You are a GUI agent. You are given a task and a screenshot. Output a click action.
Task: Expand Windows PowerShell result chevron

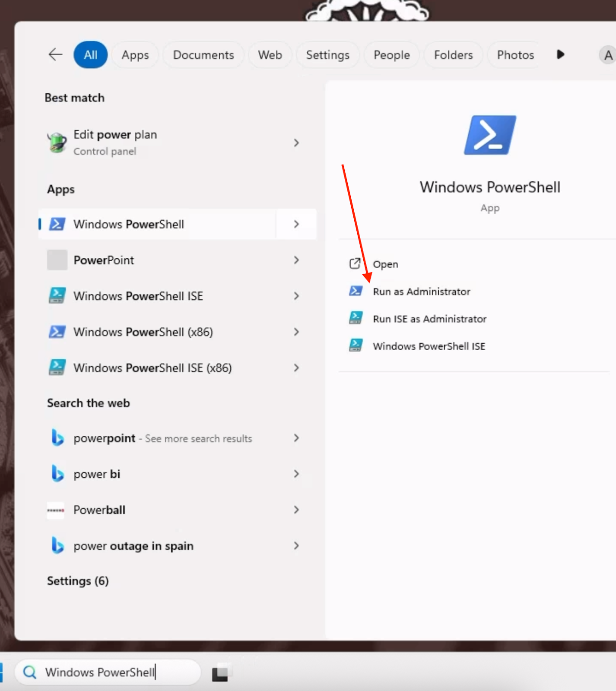[296, 224]
